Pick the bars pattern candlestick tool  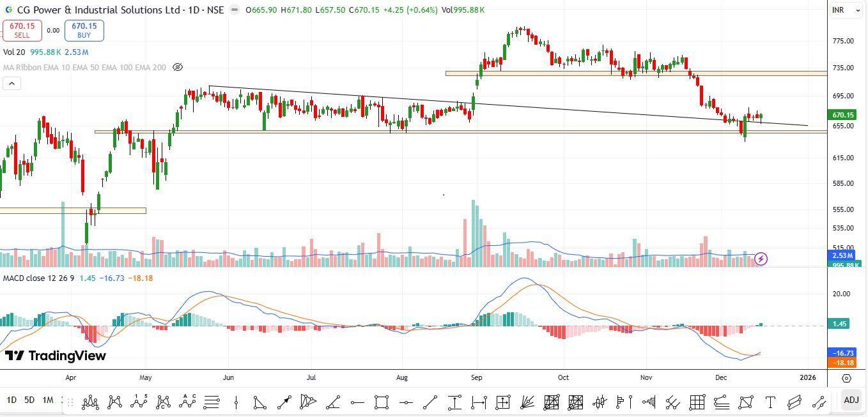600,402
